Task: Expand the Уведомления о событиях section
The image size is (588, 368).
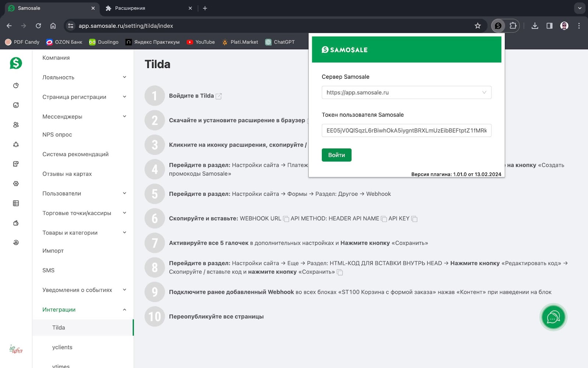Action: (125, 290)
